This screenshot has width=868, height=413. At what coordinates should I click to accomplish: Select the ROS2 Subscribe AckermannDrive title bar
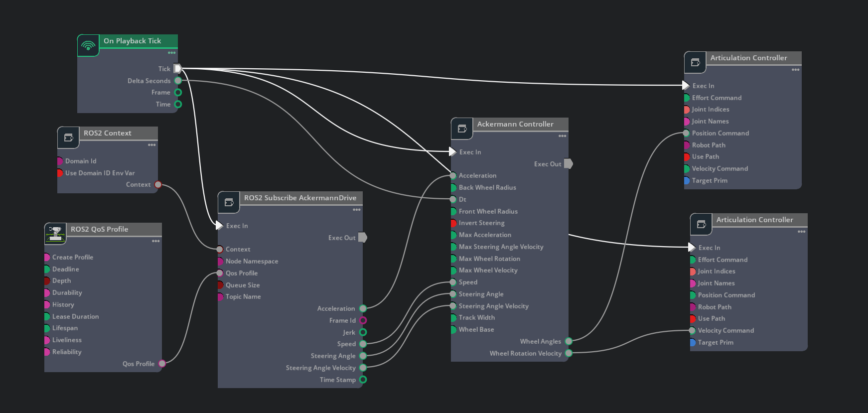(300, 198)
